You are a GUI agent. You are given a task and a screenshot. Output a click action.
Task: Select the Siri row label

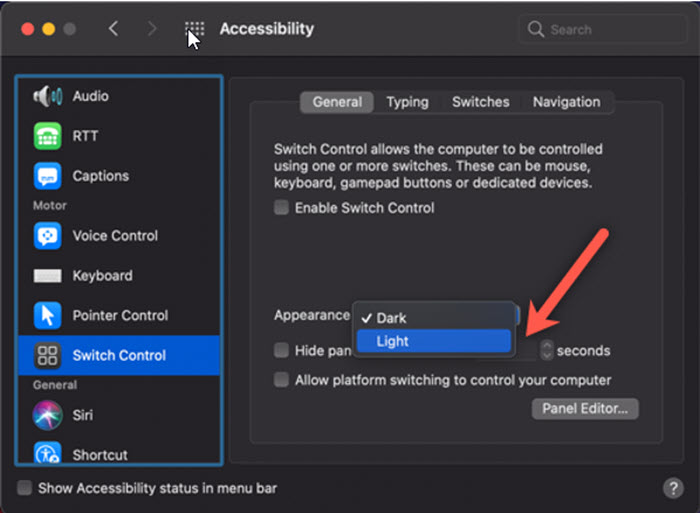click(83, 415)
